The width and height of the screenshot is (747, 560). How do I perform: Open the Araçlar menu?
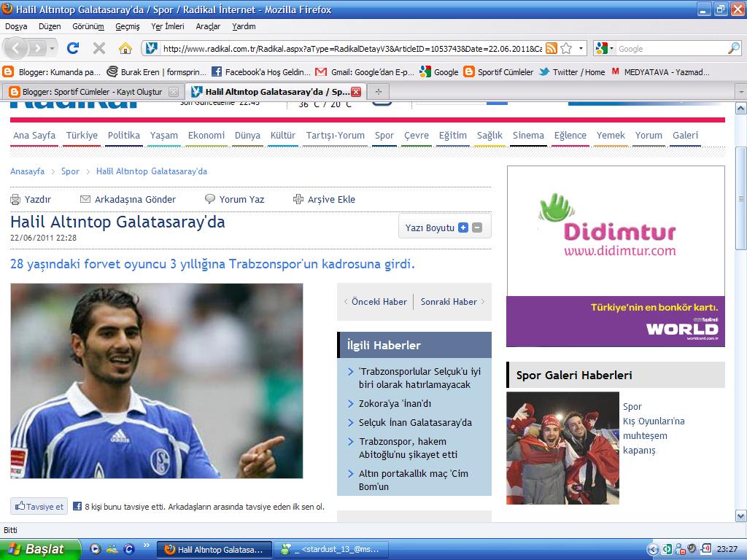(x=208, y=26)
